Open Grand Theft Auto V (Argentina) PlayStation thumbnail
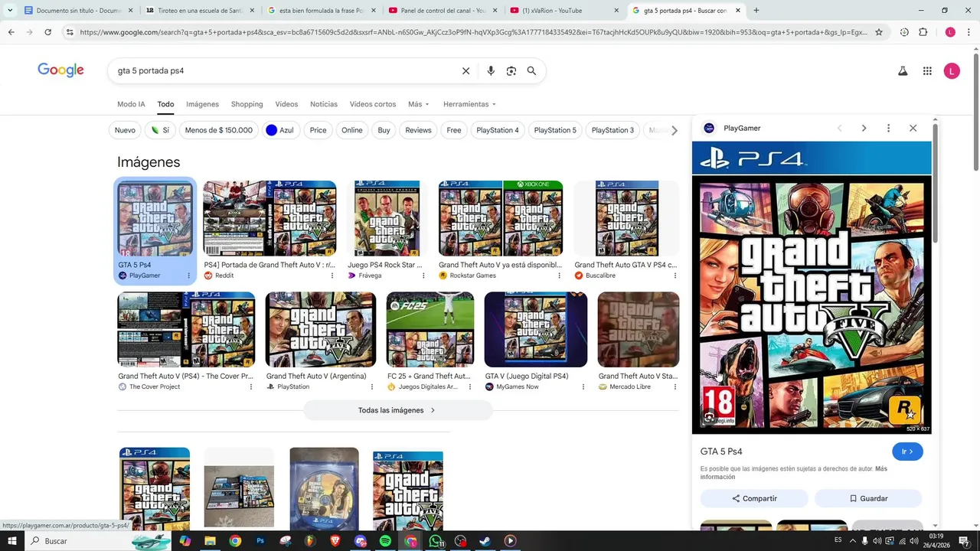The width and height of the screenshot is (980, 551). coord(321,329)
